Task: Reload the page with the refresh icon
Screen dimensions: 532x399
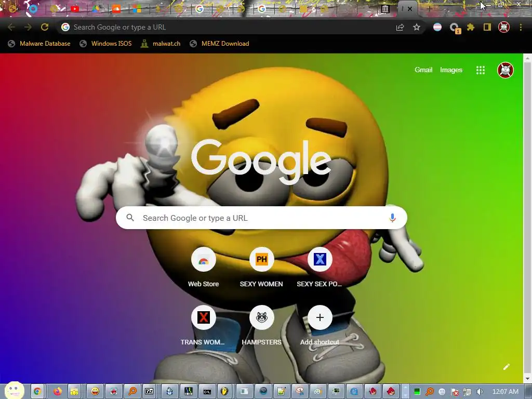Action: [x=45, y=27]
